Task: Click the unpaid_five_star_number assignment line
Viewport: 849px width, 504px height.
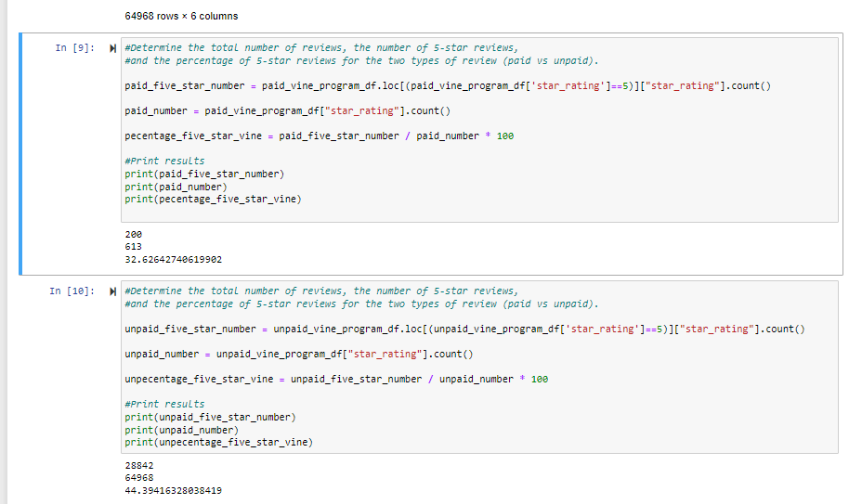Action: click(464, 330)
